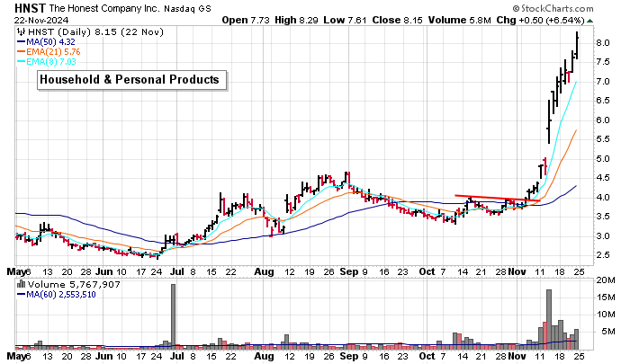Click the 'Sep' label on price chart axis

click(349, 271)
